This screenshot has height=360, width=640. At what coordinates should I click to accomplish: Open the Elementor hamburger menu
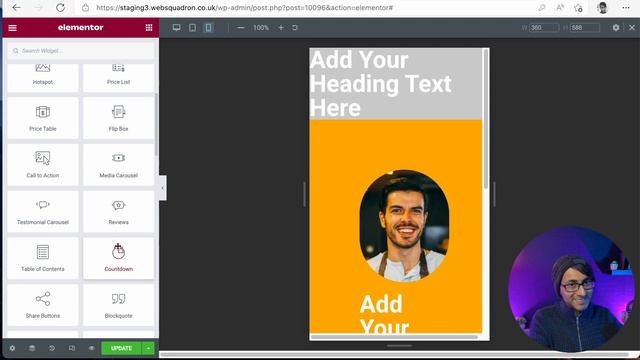[12, 28]
